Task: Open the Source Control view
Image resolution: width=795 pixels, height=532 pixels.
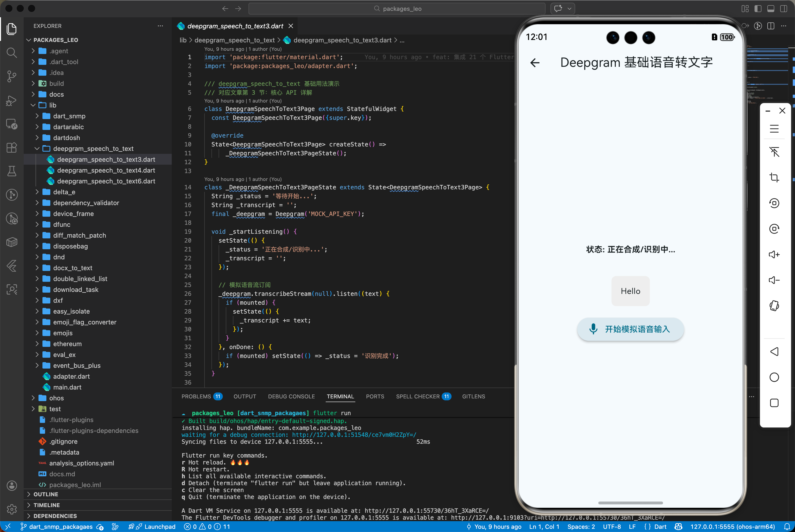Action: point(12,76)
